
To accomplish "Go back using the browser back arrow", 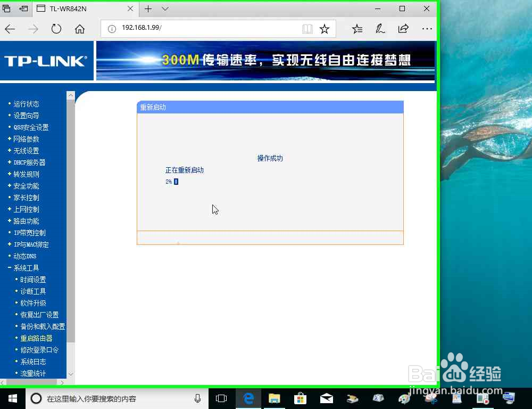I will point(10,29).
